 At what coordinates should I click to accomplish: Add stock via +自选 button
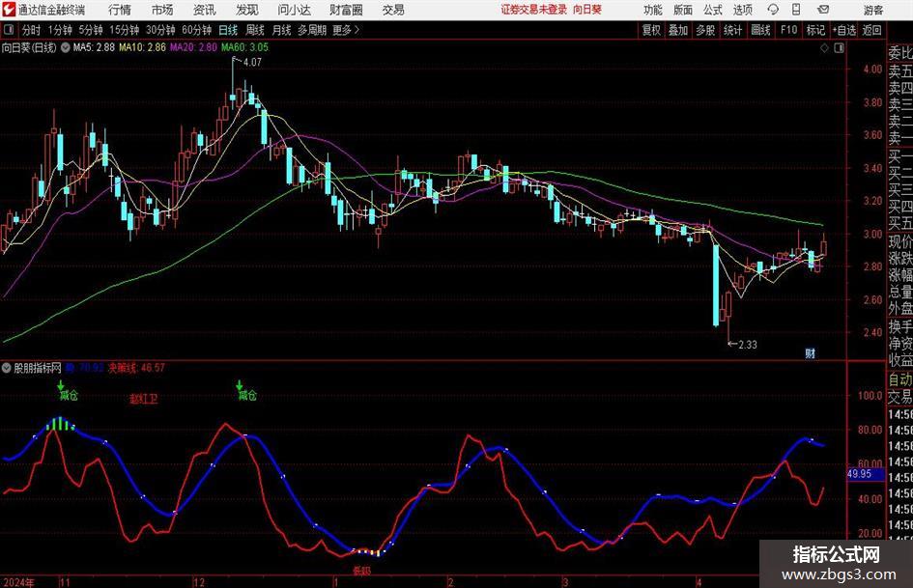point(844,30)
